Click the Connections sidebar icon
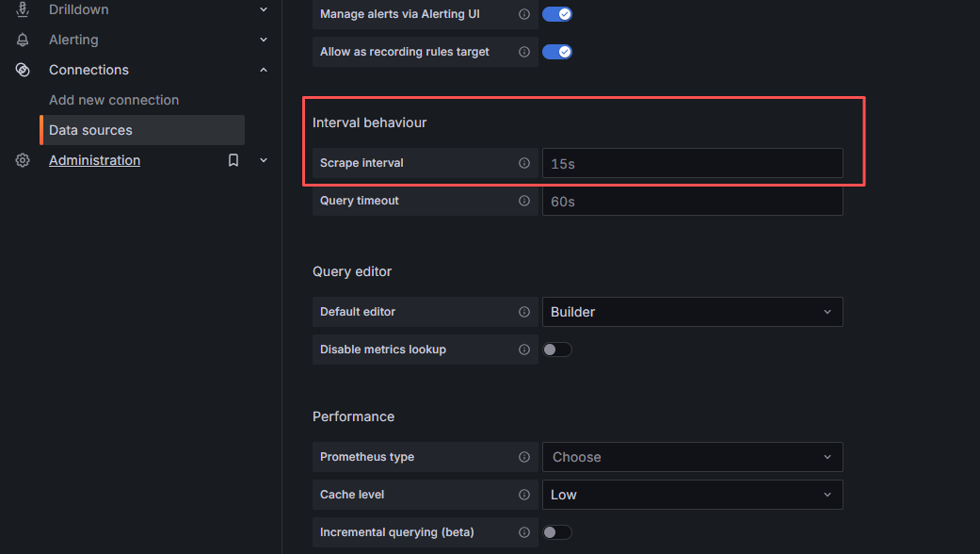 [23, 70]
